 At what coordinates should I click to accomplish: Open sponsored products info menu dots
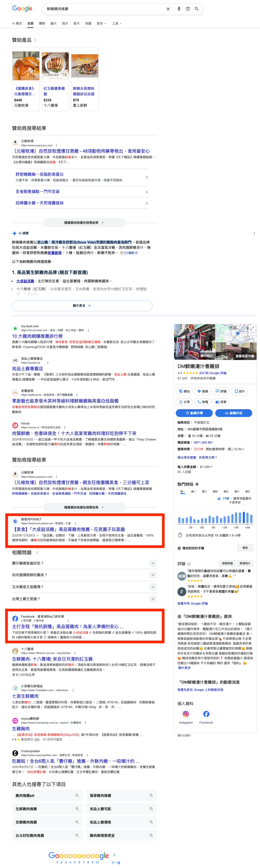[35, 40]
